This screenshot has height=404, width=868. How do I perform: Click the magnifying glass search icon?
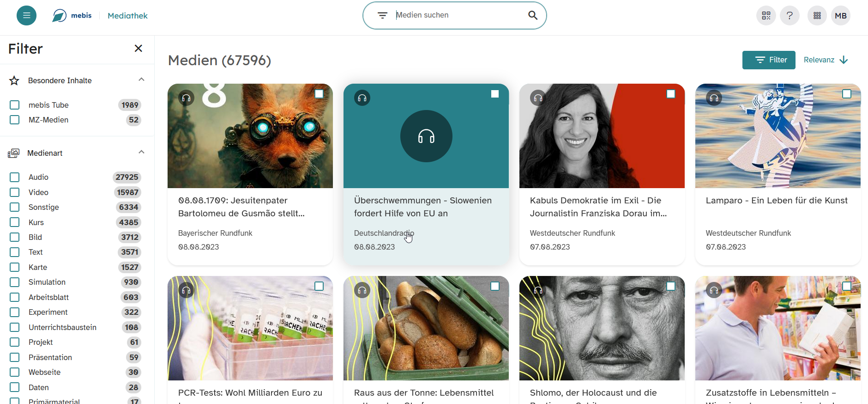(532, 15)
